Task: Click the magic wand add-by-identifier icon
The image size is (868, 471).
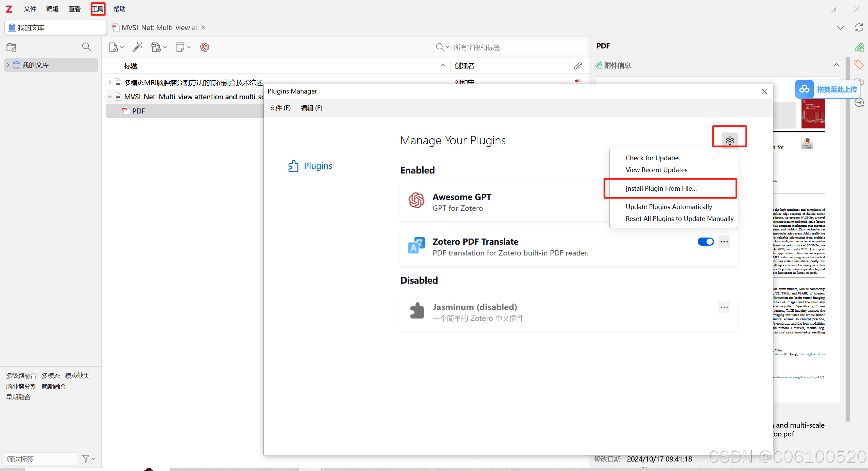Action: (137, 47)
